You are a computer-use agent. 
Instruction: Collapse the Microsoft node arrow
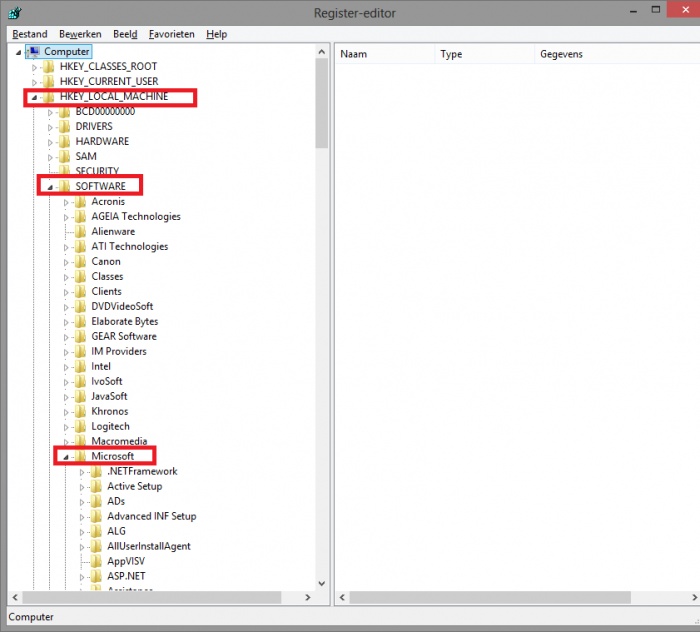coord(66,457)
